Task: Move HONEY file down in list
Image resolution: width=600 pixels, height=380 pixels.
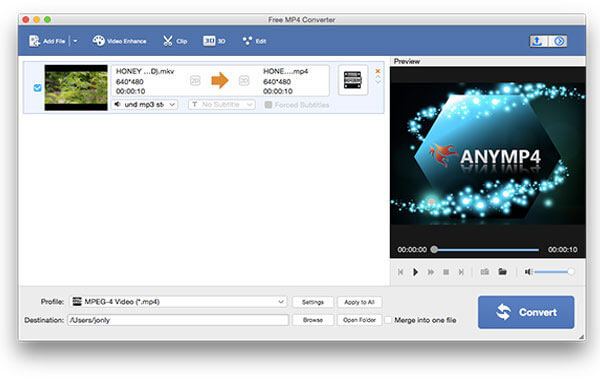Action: tap(378, 82)
